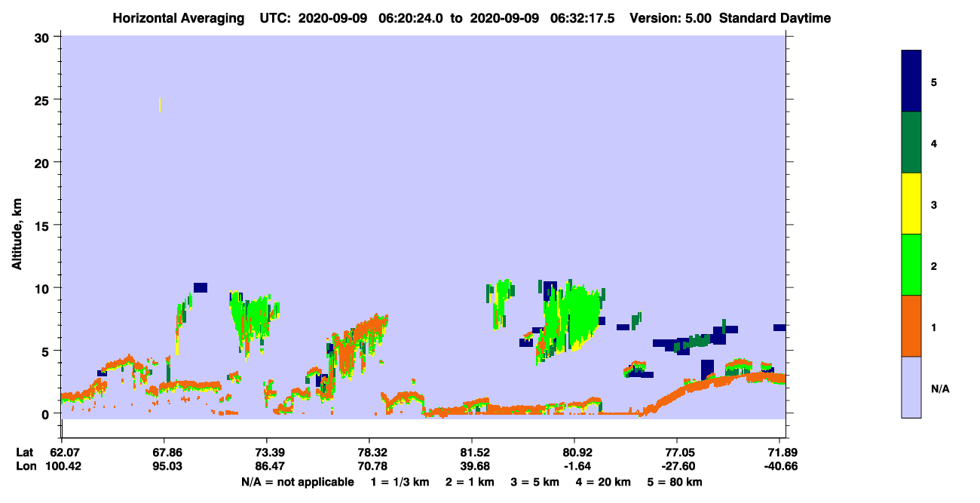
Task: Click the small yellow streak near 25 km altitude
Action: click(160, 105)
